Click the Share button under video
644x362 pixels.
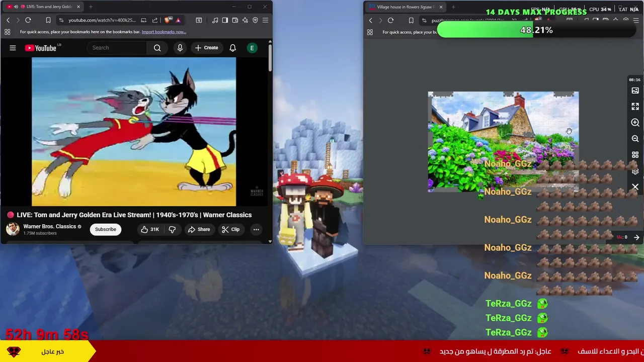click(199, 229)
